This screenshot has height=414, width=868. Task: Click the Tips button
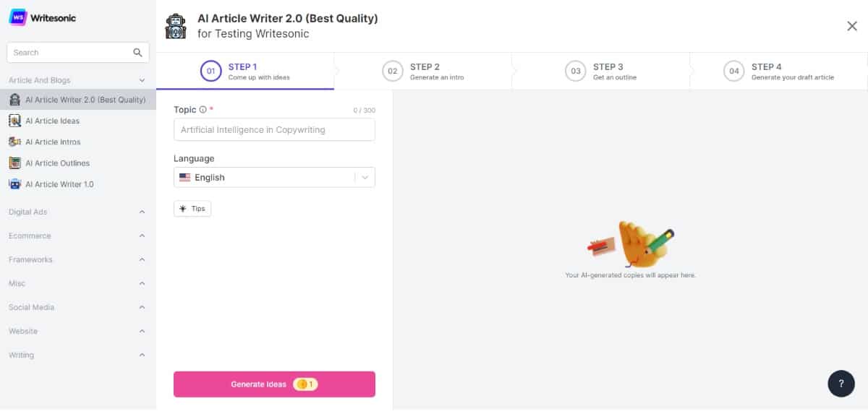pos(192,209)
